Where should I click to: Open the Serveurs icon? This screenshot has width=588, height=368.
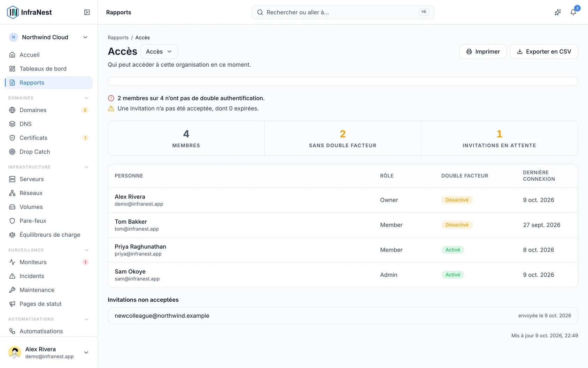coord(12,179)
